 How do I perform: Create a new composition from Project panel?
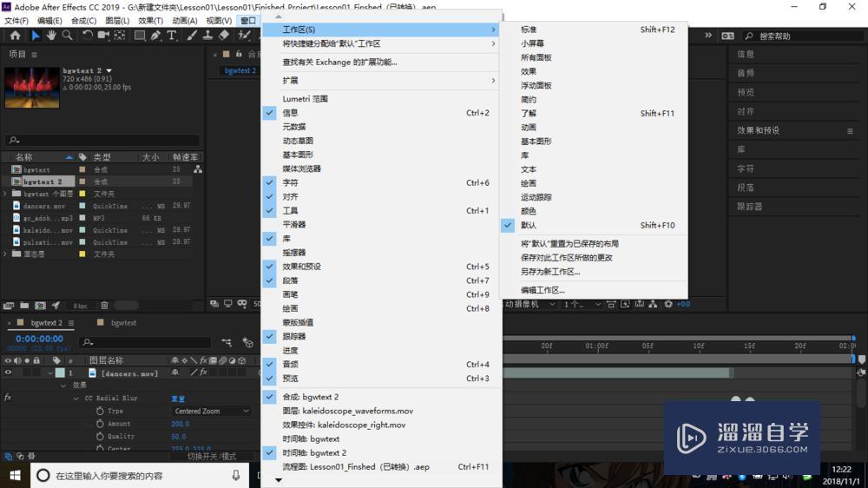pos(40,305)
